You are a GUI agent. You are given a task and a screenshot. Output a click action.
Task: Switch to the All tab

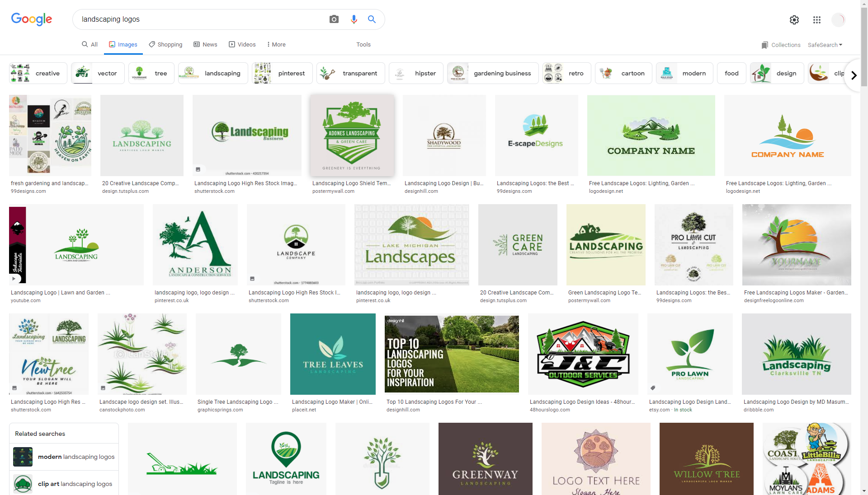coord(90,45)
